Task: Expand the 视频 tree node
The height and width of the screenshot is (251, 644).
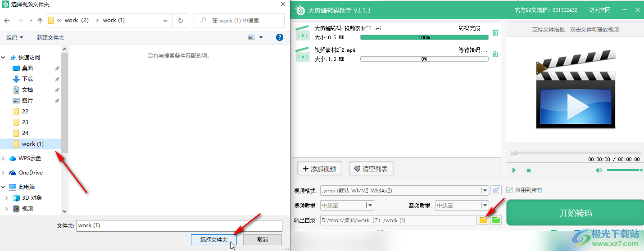Action: [x=7, y=208]
